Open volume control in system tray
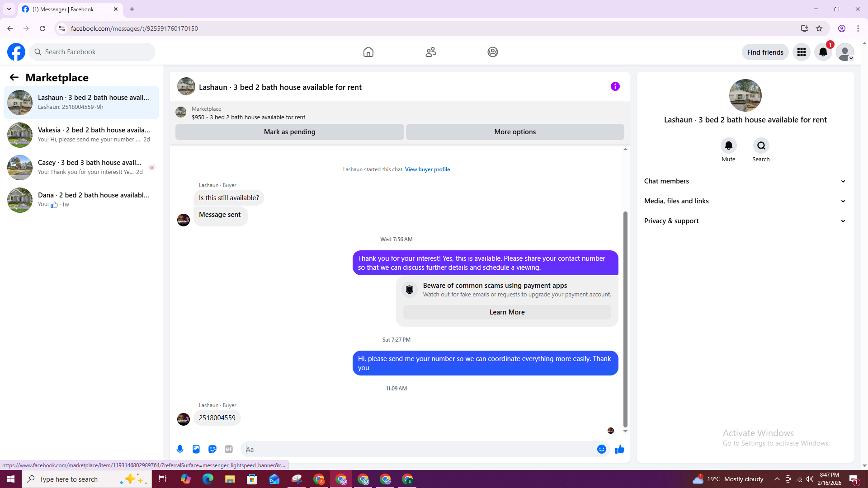Image resolution: width=868 pixels, height=488 pixels. (x=810, y=479)
